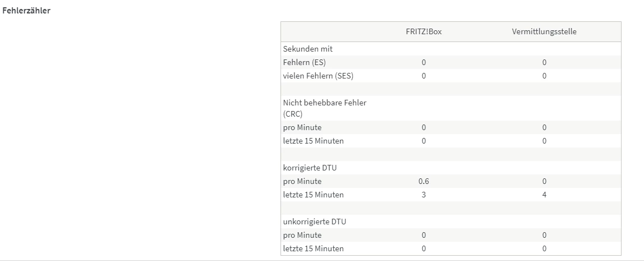644x272 pixels.
Task: Click Vermittlungsstelle value for vielen Fehlern (SES)
Action: pos(544,76)
